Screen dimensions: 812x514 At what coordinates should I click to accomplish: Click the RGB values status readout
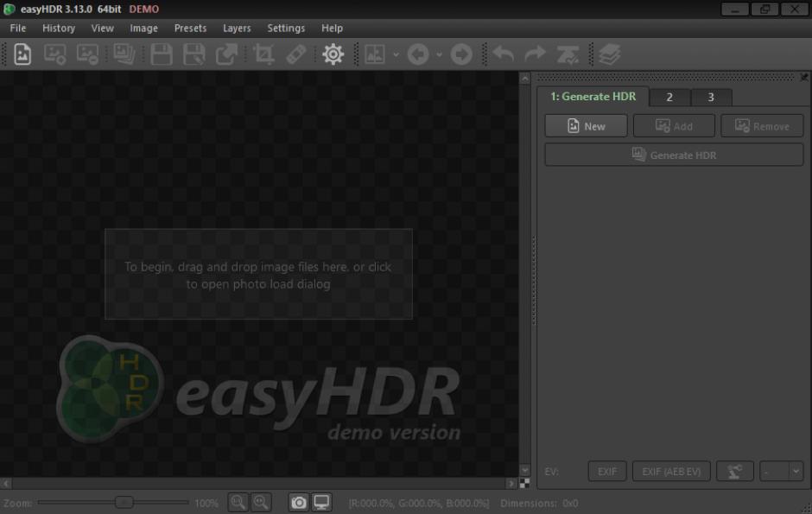pyautogui.click(x=419, y=503)
